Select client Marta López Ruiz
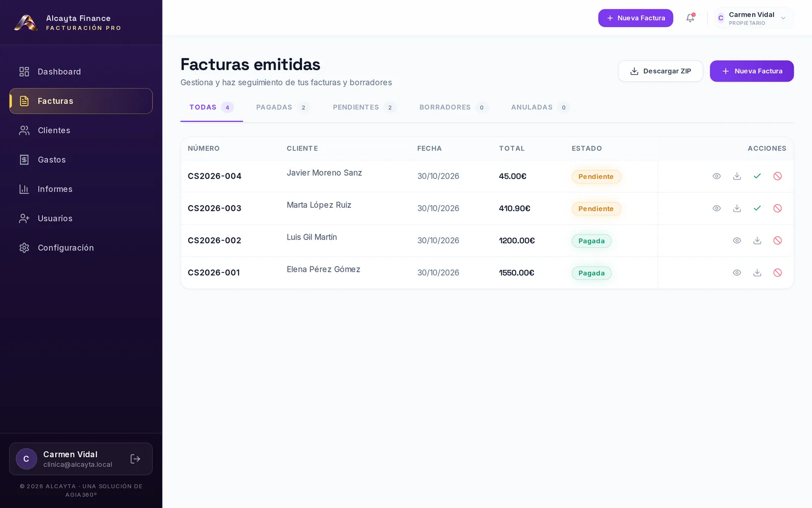The image size is (812, 508). coord(319,205)
